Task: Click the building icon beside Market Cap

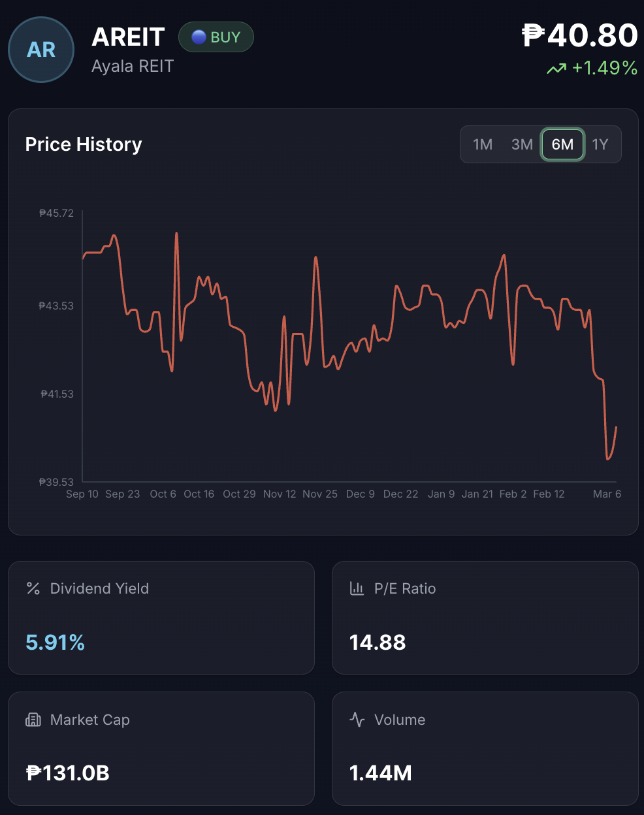Action: click(x=33, y=720)
